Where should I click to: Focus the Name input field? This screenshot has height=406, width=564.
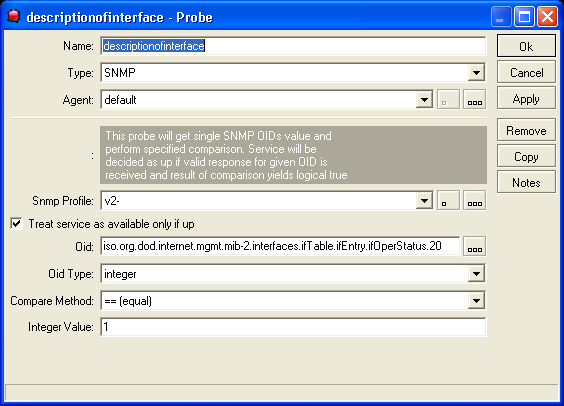click(x=293, y=46)
